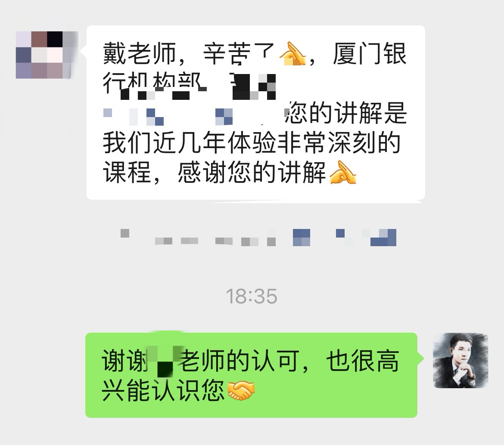Click the word 课程 in white bubble
The height and width of the screenshot is (445, 504).
(x=127, y=173)
